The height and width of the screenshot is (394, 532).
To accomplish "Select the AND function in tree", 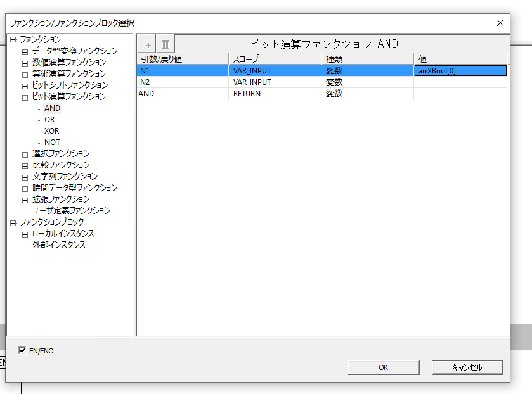I will pyautogui.click(x=52, y=108).
